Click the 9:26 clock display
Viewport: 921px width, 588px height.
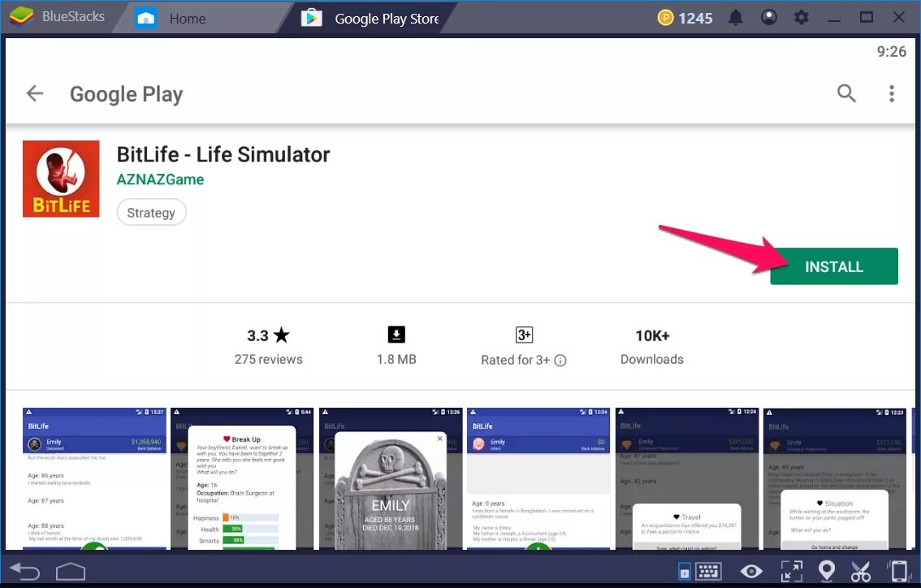tap(892, 52)
